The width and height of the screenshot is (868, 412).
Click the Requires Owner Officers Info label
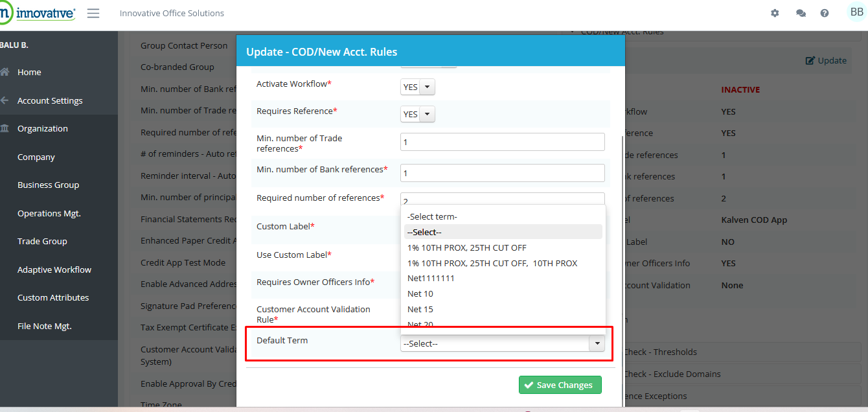pos(315,282)
